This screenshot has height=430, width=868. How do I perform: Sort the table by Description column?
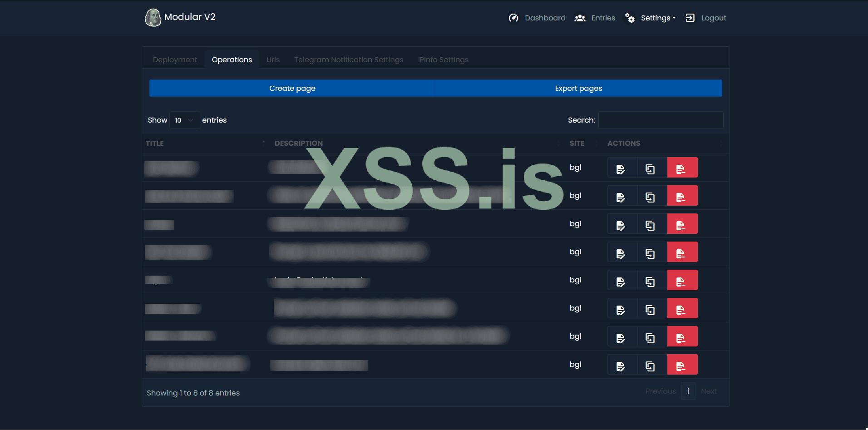[418, 143]
